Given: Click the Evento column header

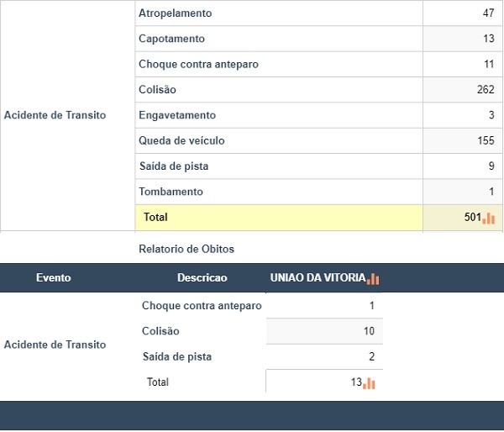Looking at the screenshot, I should click(x=54, y=277).
